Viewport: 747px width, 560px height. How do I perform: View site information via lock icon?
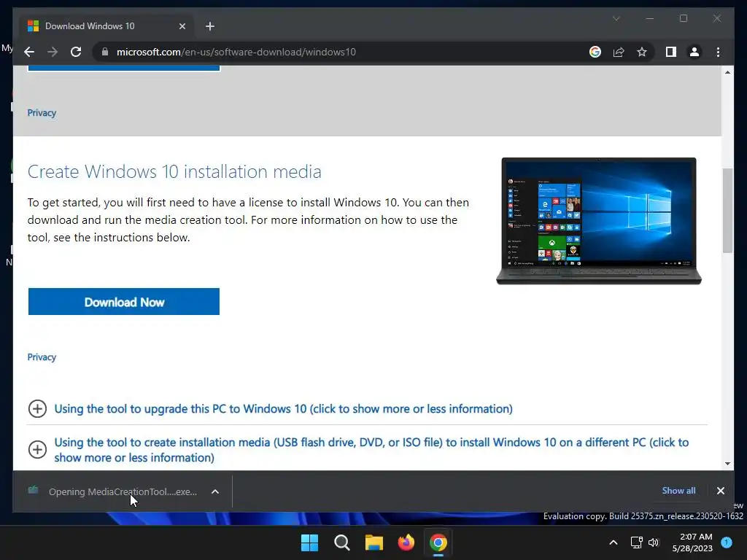(105, 52)
